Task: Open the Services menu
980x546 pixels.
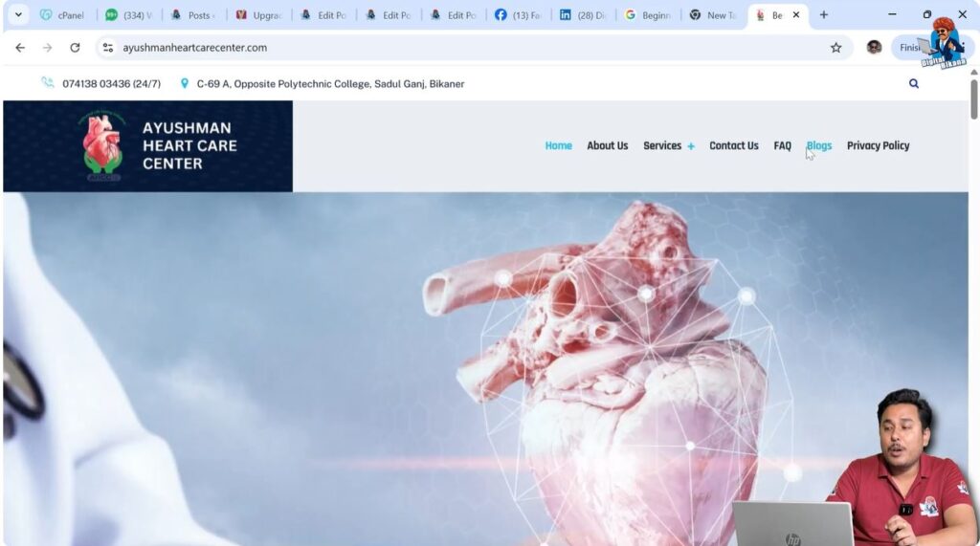Action: (662, 145)
